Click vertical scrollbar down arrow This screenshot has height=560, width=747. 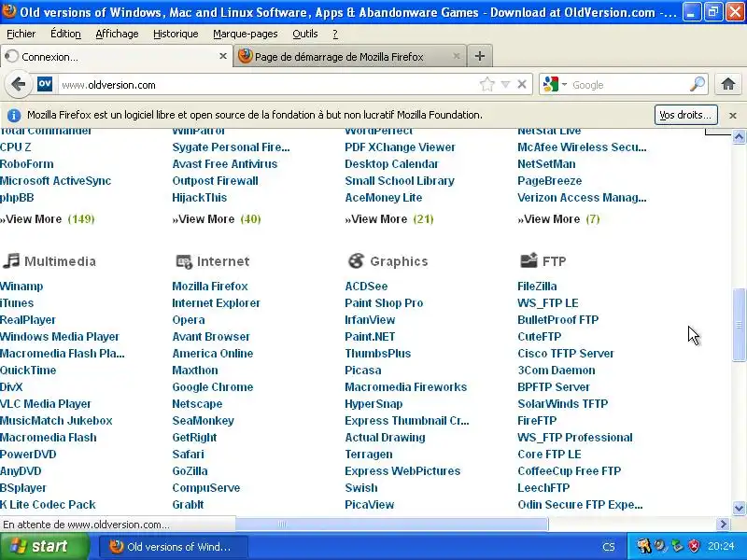(x=739, y=508)
